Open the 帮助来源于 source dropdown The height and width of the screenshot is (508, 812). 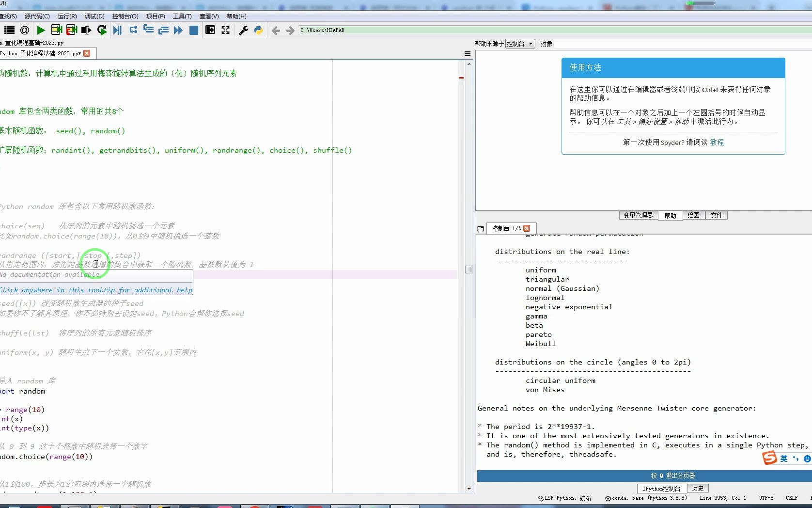point(520,44)
